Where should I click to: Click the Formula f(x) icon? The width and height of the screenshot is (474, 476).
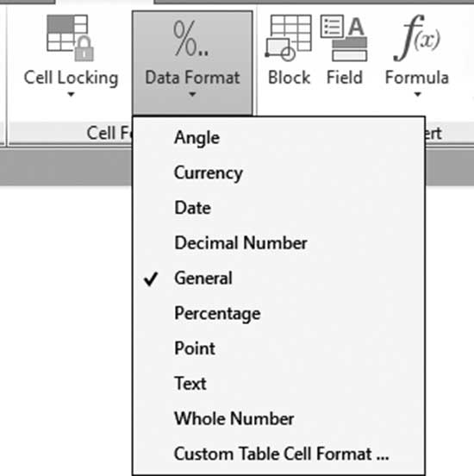[416, 38]
